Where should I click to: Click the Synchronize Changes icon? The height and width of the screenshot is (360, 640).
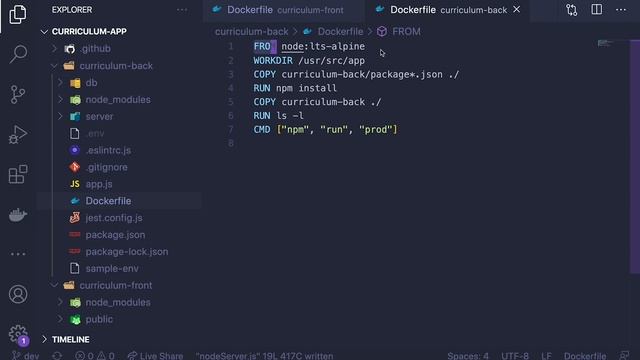(x=57, y=356)
